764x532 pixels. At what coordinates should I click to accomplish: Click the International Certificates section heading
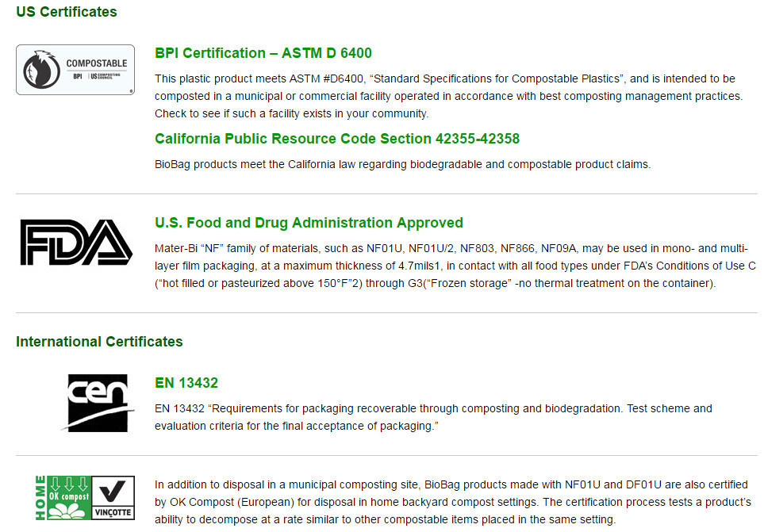[99, 342]
